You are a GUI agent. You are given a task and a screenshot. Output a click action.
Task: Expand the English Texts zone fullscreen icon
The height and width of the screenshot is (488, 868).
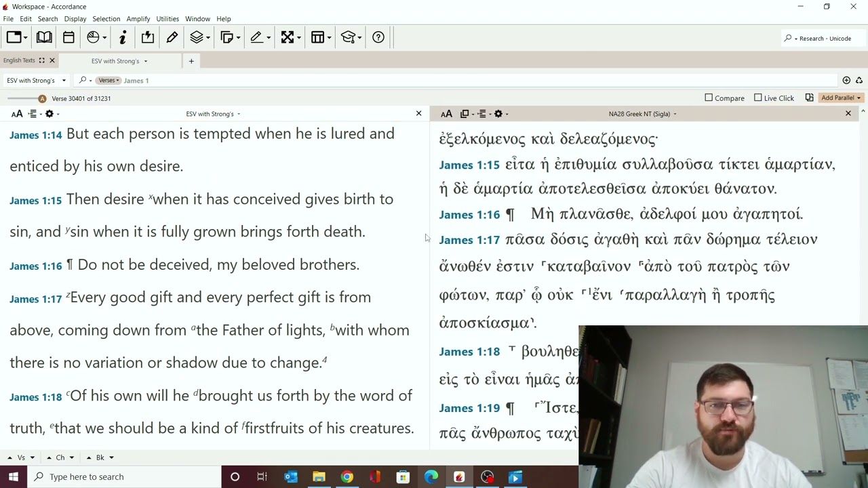pos(41,60)
